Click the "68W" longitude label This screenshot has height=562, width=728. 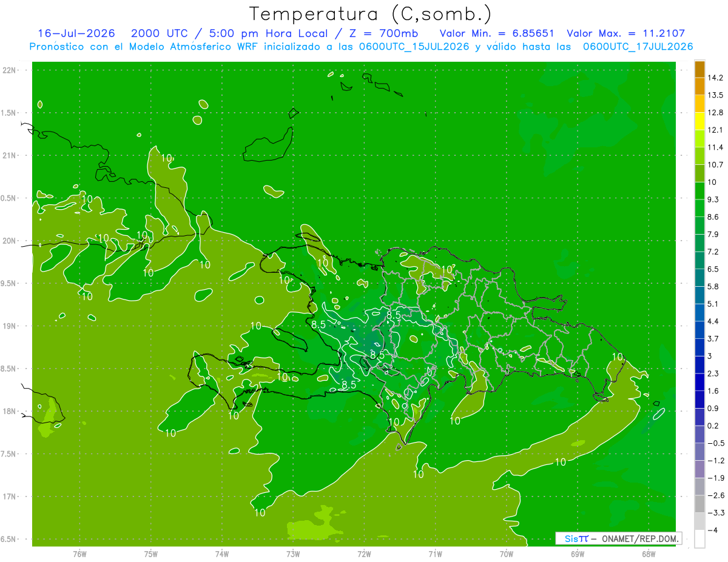click(649, 554)
